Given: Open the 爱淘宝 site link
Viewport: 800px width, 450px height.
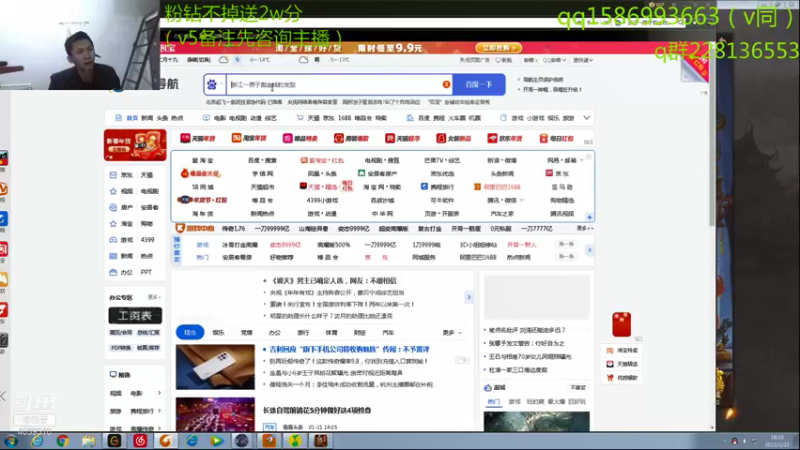Looking at the screenshot, I should [x=203, y=160].
